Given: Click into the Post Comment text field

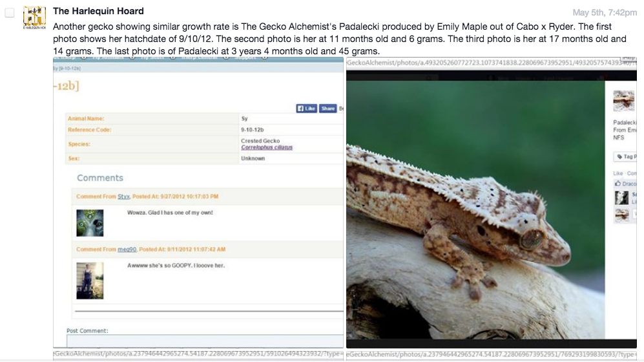Looking at the screenshot, I should (x=205, y=341).
